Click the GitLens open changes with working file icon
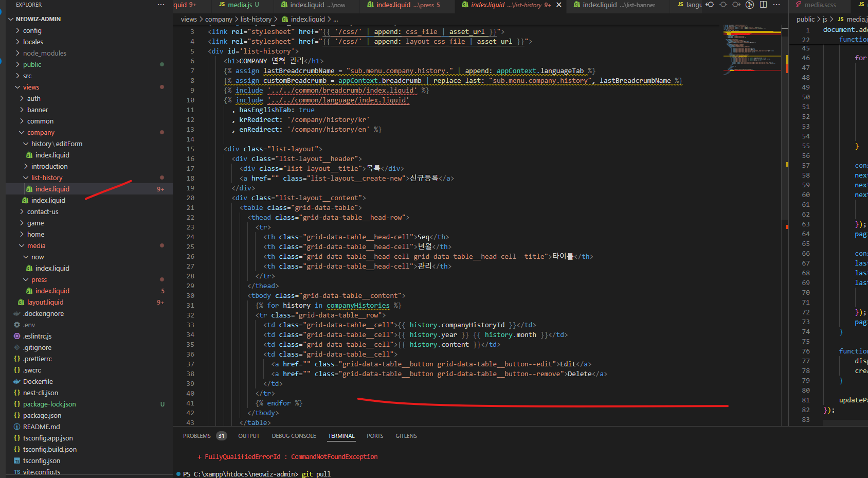The width and height of the screenshot is (868, 478). [723, 5]
